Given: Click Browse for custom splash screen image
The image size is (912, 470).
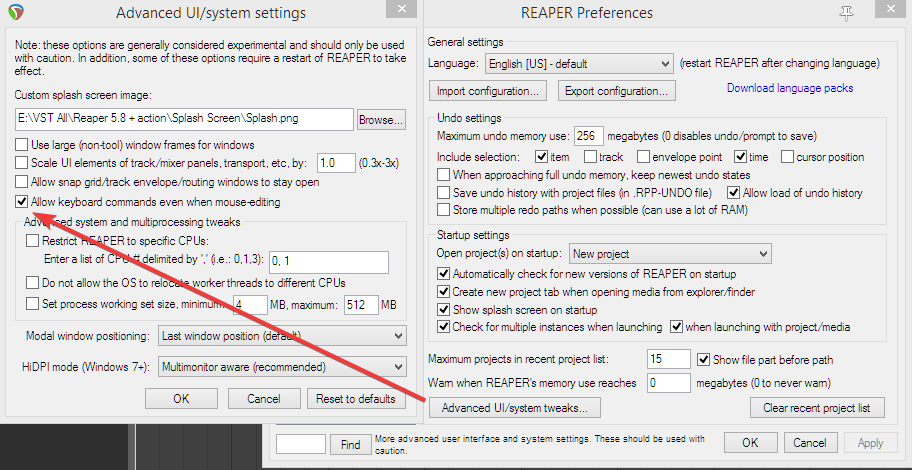Looking at the screenshot, I should point(381,120).
